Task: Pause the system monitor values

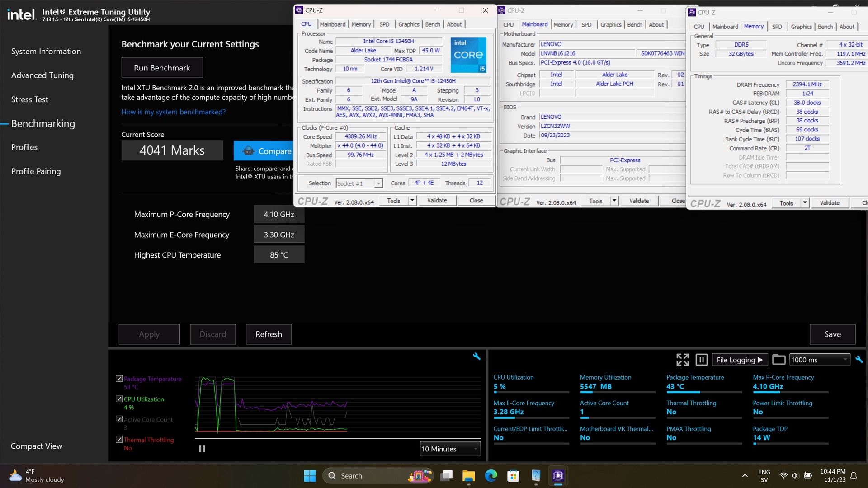Action: point(701,360)
